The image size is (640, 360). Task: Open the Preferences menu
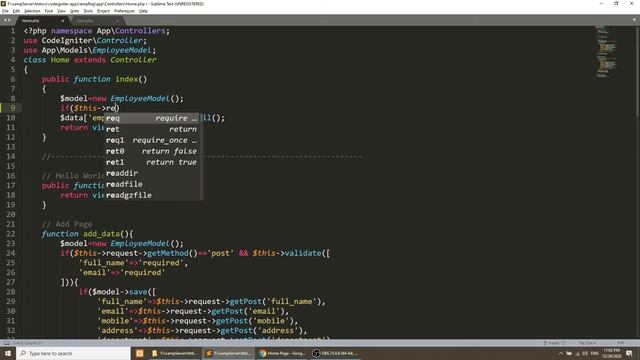(124, 11)
